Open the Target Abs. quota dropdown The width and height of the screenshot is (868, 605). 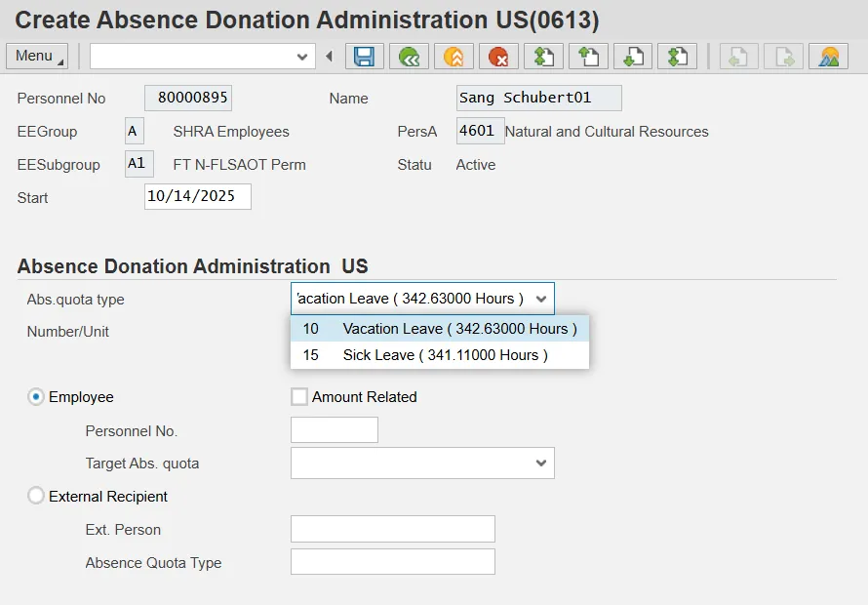click(x=541, y=464)
